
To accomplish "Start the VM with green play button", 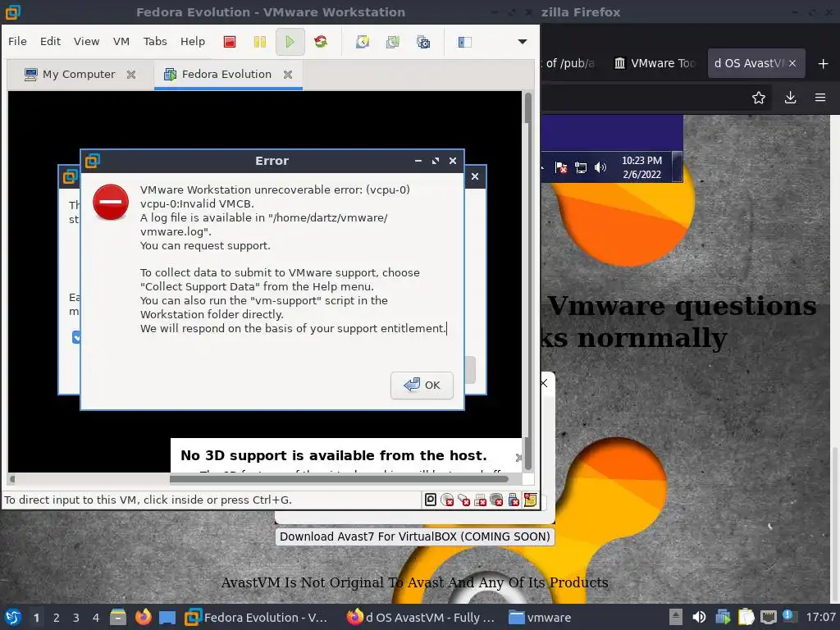I will [290, 42].
